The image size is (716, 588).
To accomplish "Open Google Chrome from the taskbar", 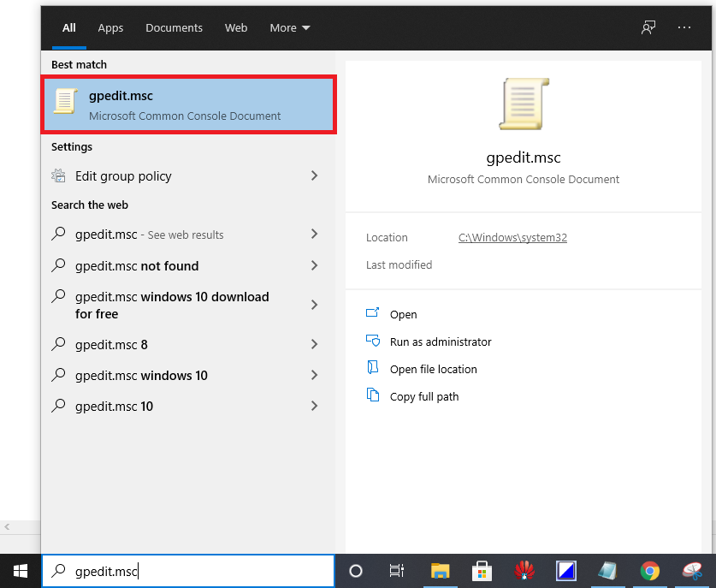I will coord(650,571).
